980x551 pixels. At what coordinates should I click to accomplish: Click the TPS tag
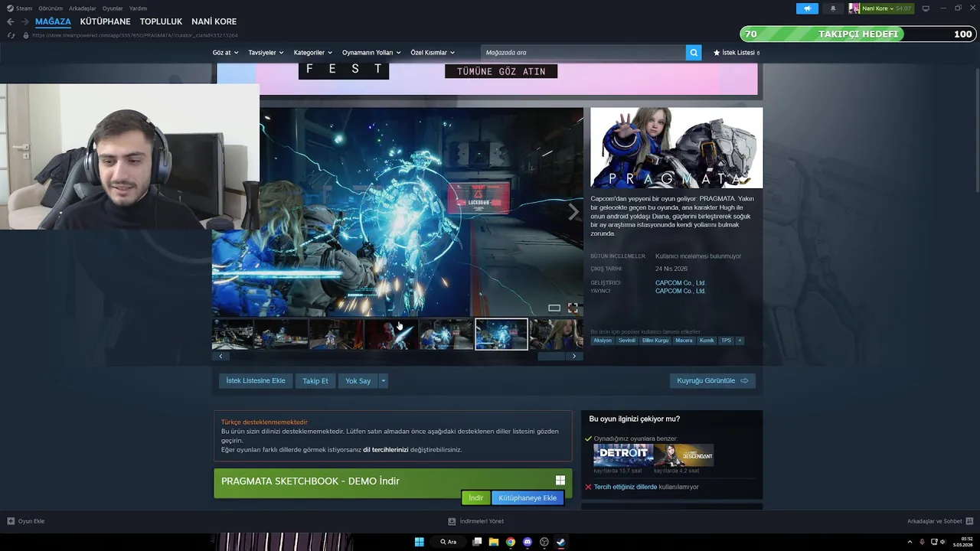726,341
